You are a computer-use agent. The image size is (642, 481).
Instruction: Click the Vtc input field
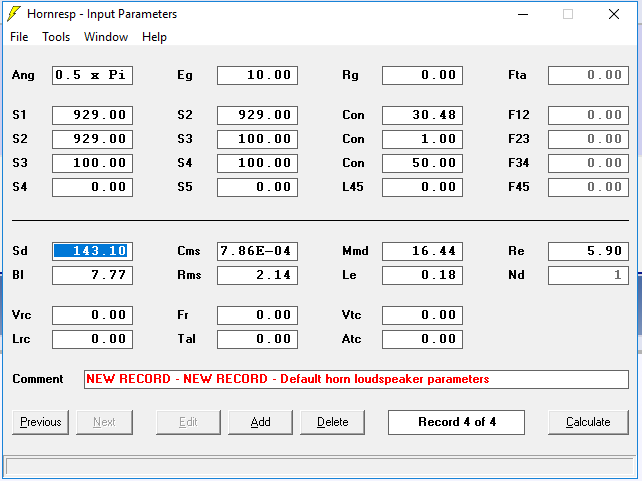423,315
